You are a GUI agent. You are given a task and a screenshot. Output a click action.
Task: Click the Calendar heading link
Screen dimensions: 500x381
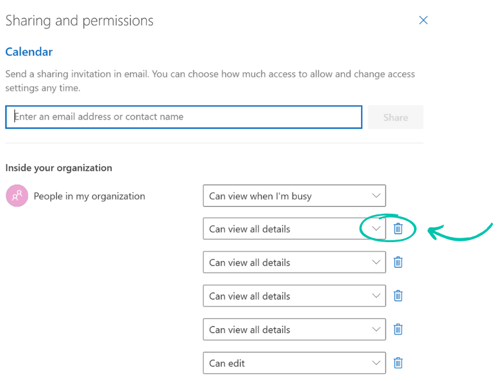29,52
